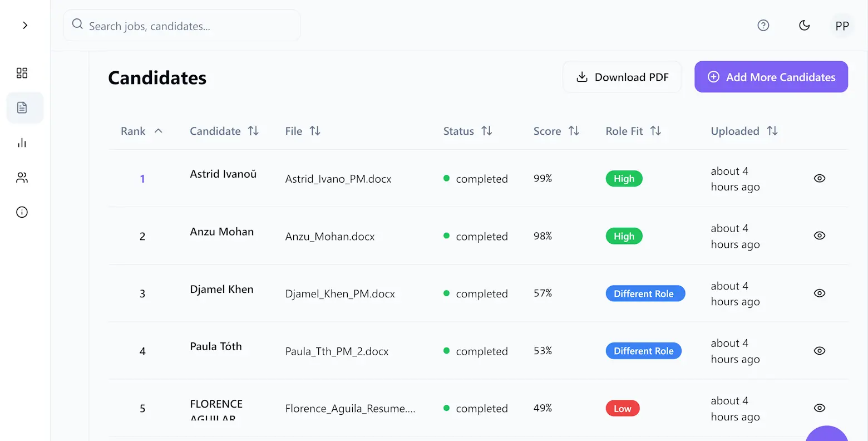
Task: Click completed status in Djamel Khen's row
Action: coord(476,294)
